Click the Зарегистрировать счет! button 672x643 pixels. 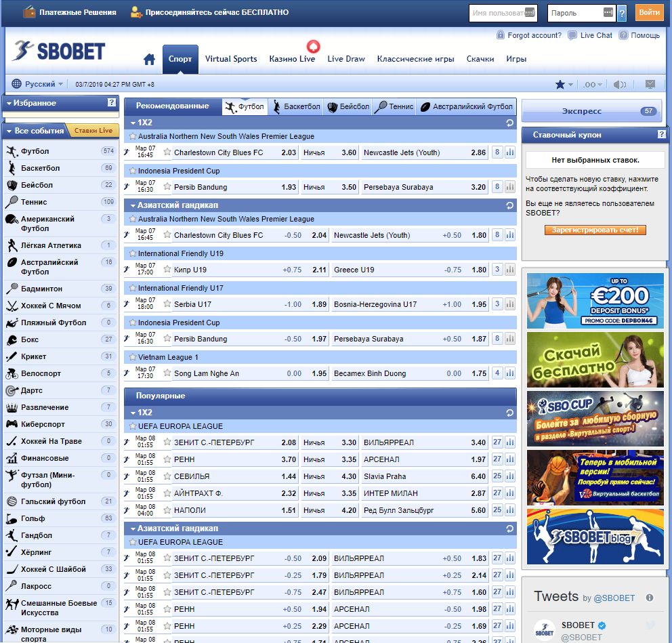point(595,230)
